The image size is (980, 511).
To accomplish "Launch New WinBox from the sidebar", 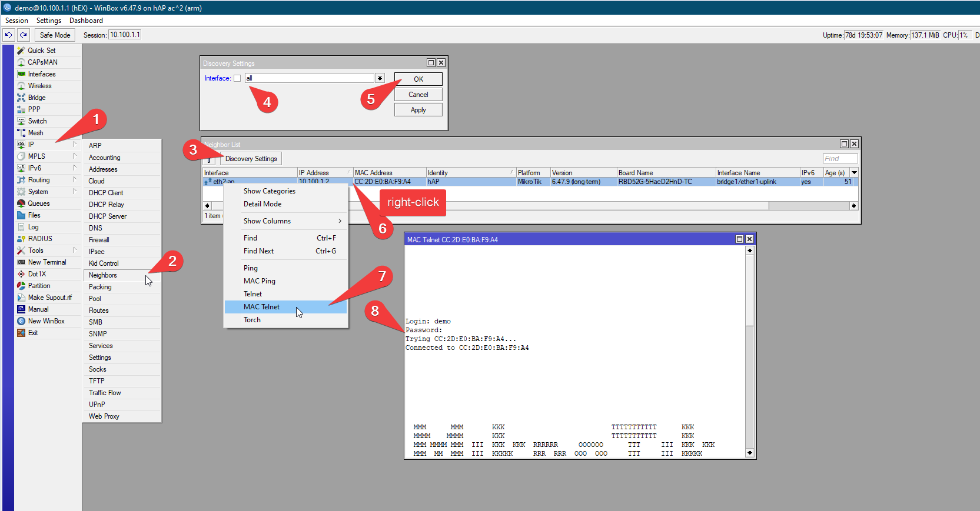I will (46, 321).
